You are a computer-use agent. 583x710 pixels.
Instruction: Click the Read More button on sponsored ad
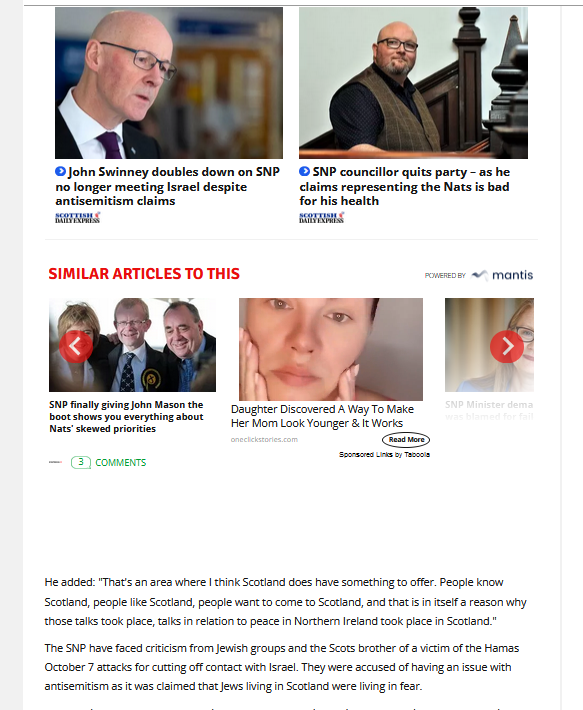point(406,440)
